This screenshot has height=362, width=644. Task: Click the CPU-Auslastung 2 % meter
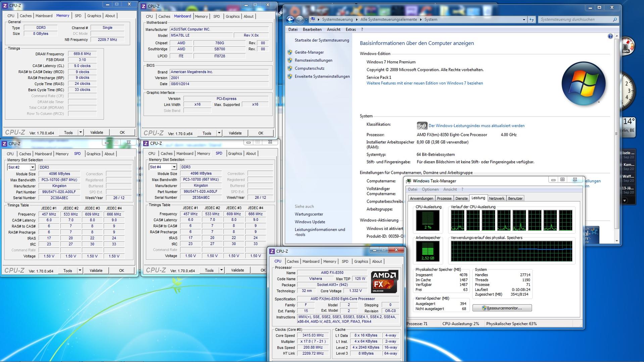(x=428, y=220)
